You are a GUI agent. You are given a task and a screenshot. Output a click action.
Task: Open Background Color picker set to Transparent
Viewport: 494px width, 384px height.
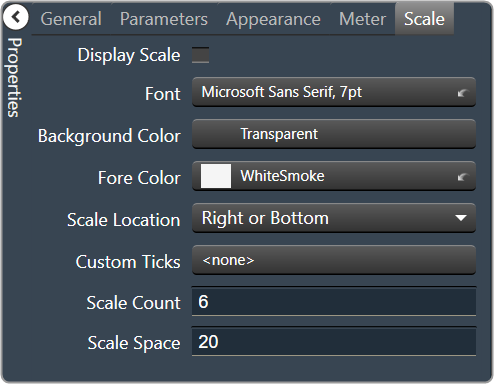click(x=334, y=134)
